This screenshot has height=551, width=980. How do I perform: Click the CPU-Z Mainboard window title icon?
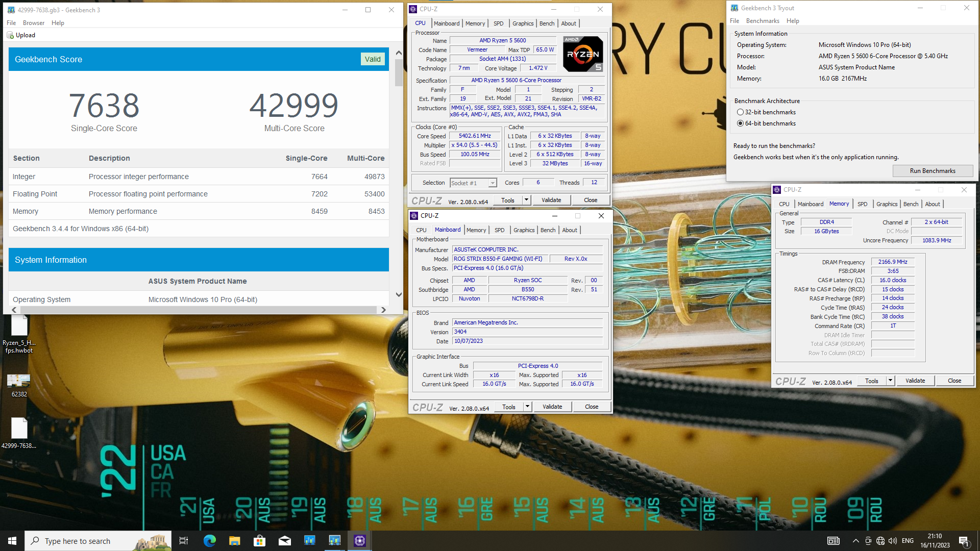pos(414,216)
